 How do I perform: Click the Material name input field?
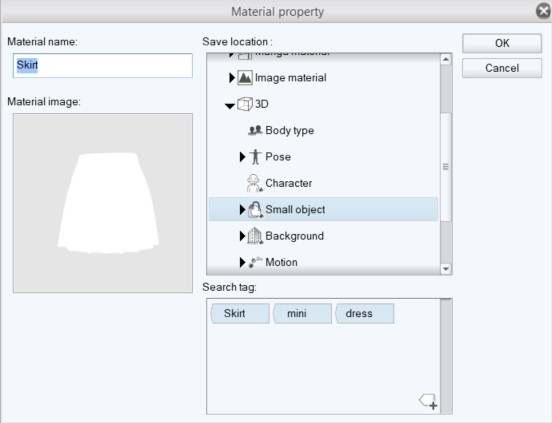103,65
